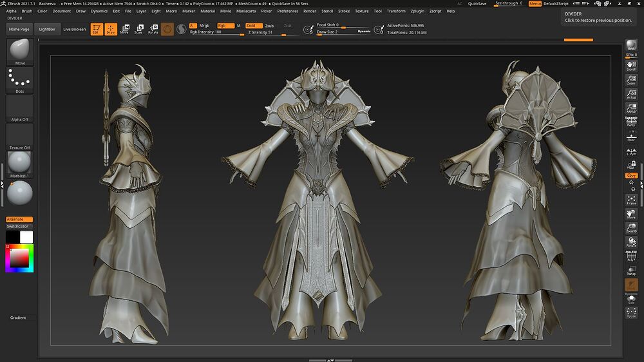The image size is (644, 362).
Task: Open the Render menu
Action: (310, 11)
